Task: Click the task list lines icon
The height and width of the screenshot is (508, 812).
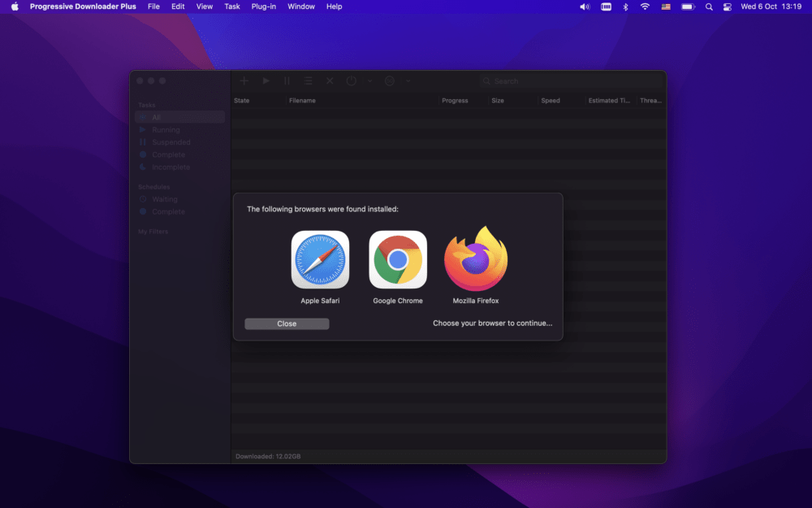Action: tap(308, 80)
